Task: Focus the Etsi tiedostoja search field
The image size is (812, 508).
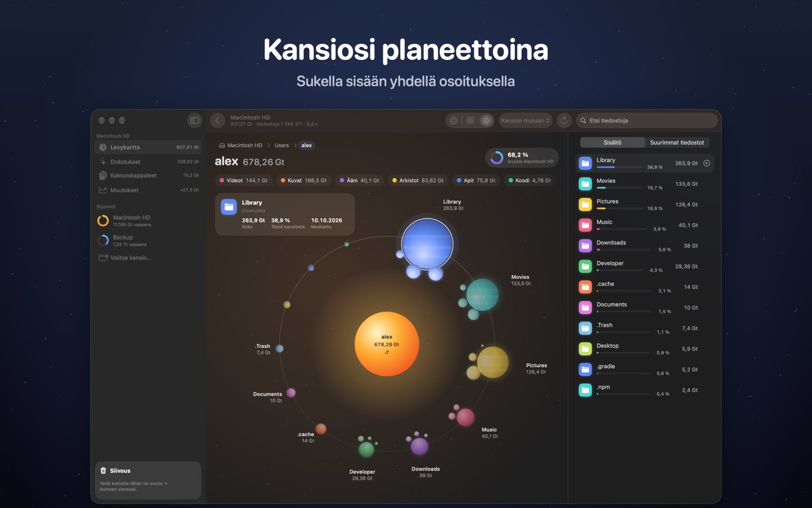Action: pyautogui.click(x=647, y=120)
